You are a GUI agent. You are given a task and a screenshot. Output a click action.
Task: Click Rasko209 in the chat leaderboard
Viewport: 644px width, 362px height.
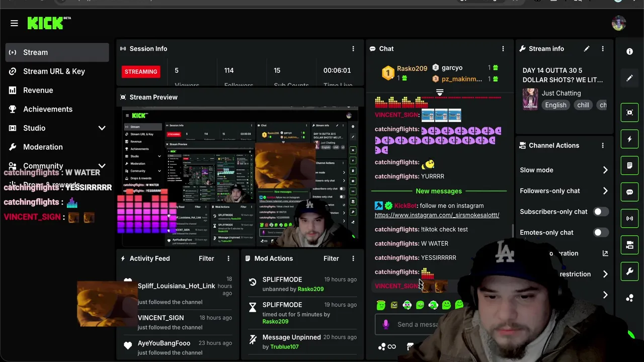(x=412, y=68)
